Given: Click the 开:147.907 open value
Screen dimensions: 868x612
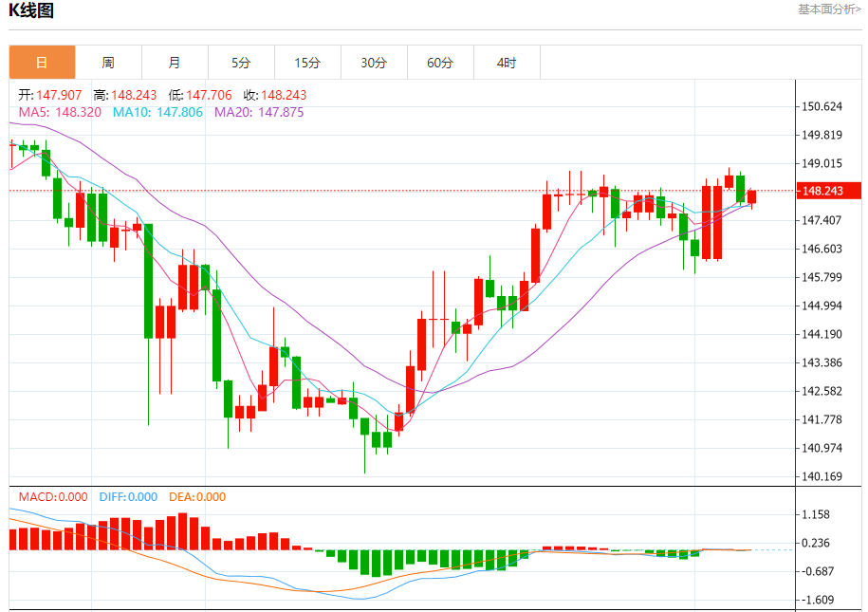Looking at the screenshot, I should click(50, 95).
